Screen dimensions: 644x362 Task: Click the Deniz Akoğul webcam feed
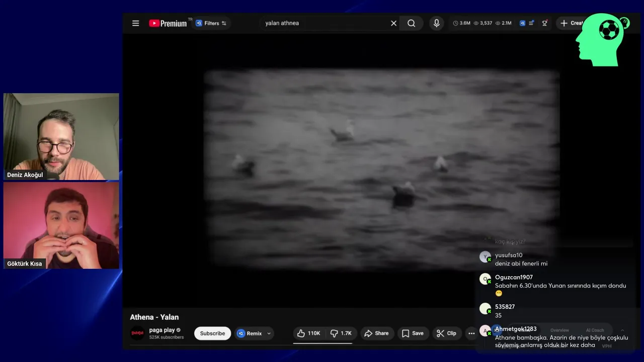[61, 137]
